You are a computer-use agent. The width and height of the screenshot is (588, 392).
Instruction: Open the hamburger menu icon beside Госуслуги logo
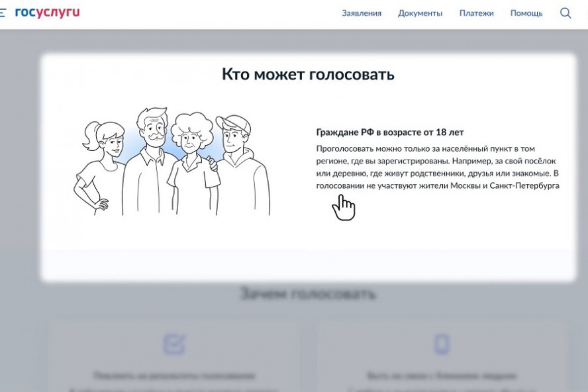coord(3,13)
